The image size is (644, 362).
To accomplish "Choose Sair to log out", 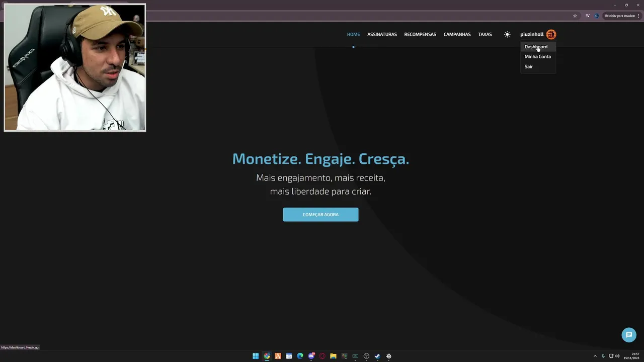I will [x=538, y=66].
